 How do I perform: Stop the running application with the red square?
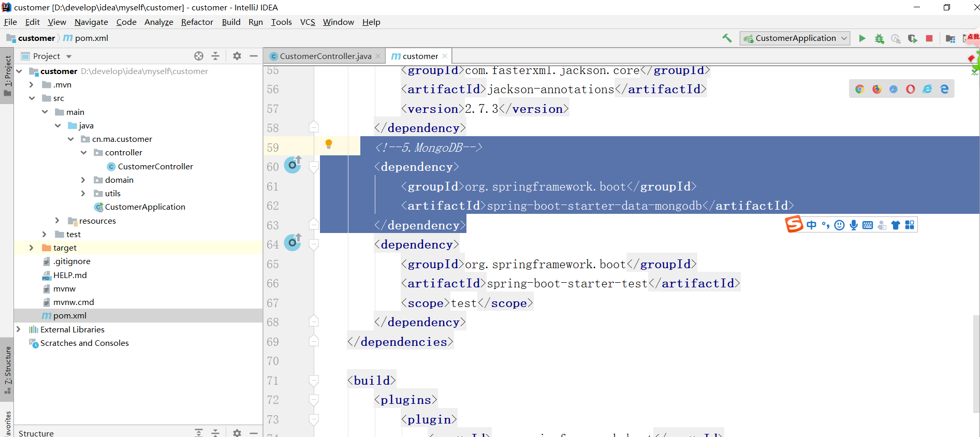coord(929,38)
